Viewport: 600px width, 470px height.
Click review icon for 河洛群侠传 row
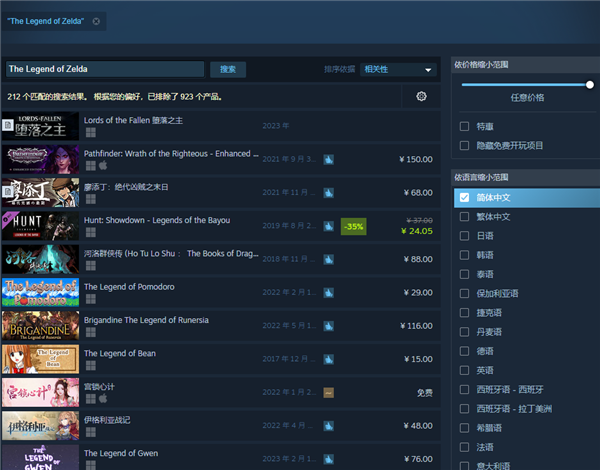pos(329,259)
